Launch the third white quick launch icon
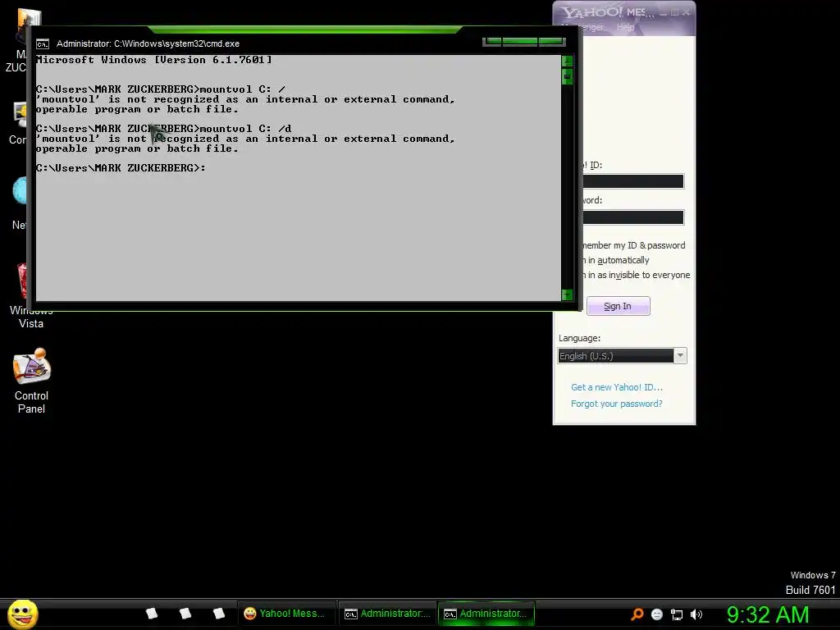 click(x=218, y=614)
